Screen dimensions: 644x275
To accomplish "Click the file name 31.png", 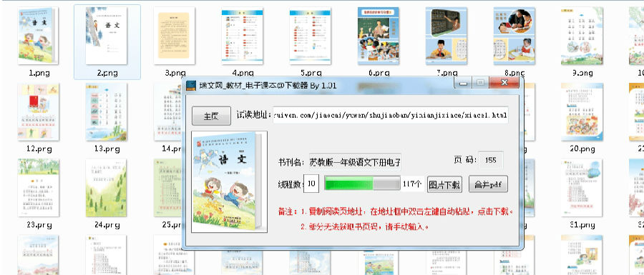I will pos(582,225).
